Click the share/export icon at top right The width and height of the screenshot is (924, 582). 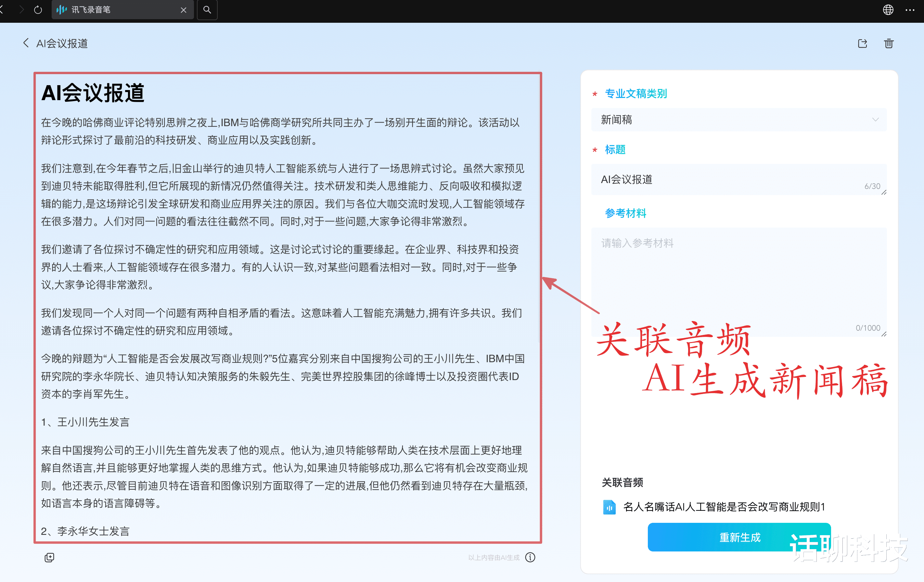coord(862,43)
